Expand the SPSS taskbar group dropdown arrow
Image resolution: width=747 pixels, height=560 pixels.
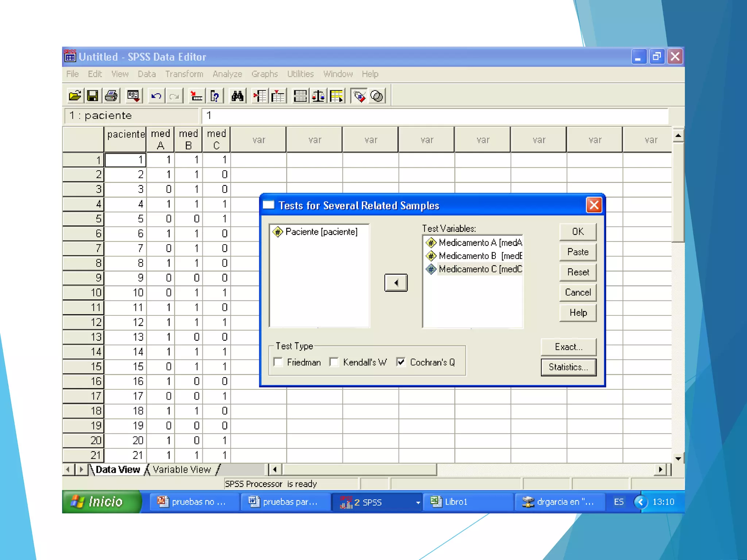(x=418, y=502)
